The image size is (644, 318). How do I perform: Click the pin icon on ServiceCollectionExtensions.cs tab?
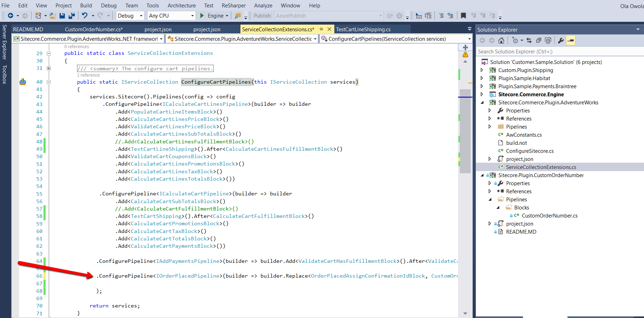tap(321, 29)
